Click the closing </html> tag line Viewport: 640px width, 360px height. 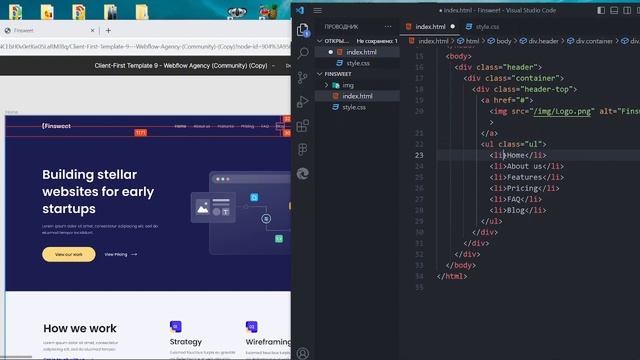point(452,276)
